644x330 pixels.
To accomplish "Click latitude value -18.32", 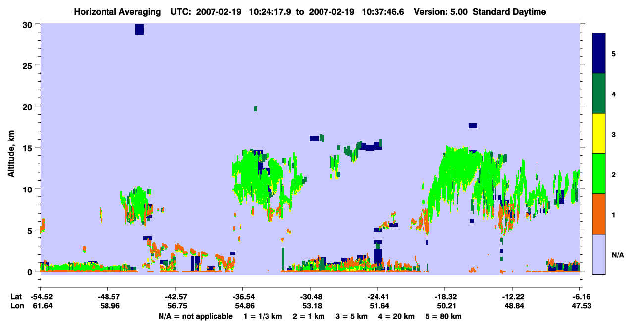I will tap(445, 297).
